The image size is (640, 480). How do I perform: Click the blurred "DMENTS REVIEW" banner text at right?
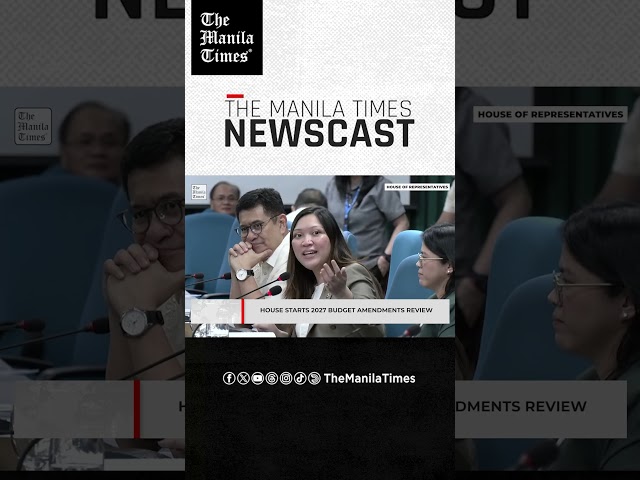[521, 407]
